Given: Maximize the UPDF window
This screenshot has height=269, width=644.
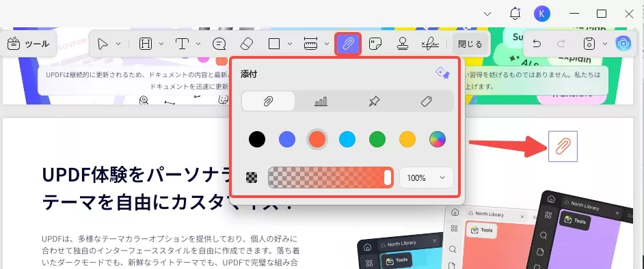Looking at the screenshot, I should (x=602, y=14).
